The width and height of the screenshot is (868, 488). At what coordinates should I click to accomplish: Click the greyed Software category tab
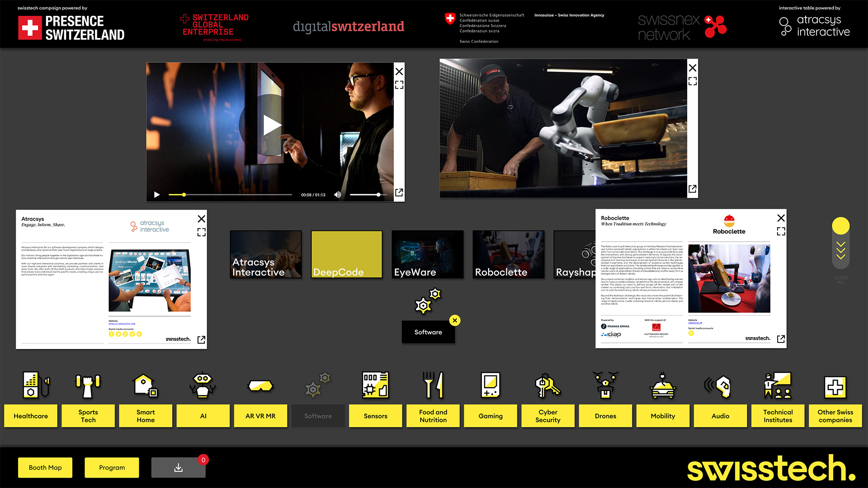coord(318,416)
